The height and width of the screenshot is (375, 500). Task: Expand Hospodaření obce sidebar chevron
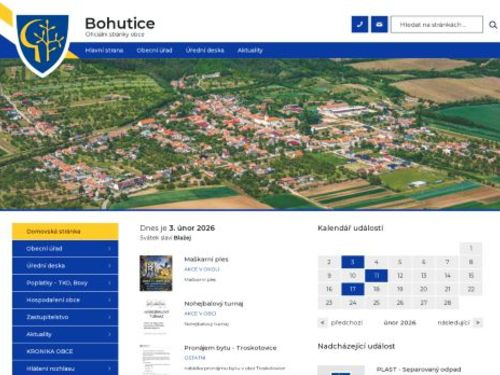tap(109, 300)
